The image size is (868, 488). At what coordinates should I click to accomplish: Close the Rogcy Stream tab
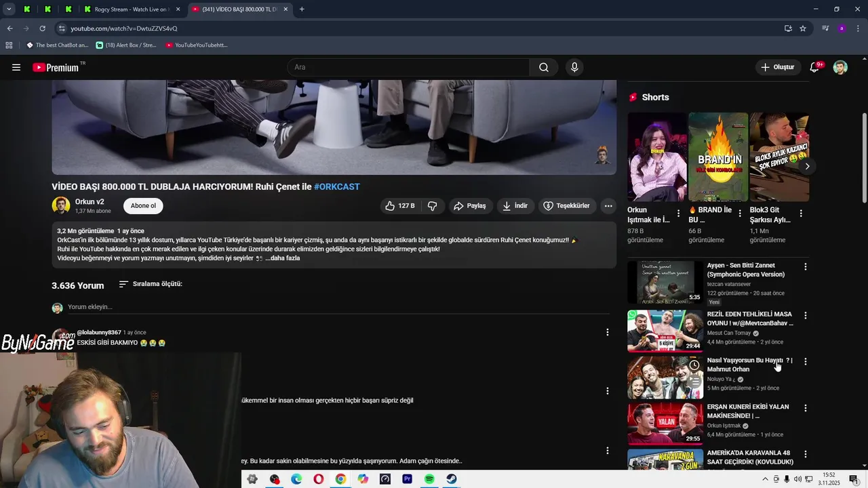pos(178,9)
